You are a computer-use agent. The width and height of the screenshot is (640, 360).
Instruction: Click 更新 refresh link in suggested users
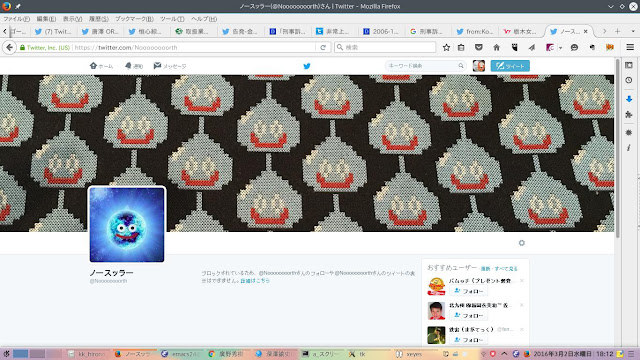tap(485, 269)
